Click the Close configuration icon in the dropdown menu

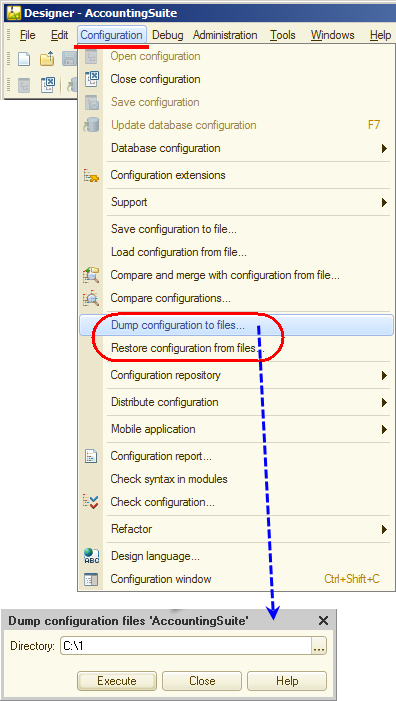(92, 79)
